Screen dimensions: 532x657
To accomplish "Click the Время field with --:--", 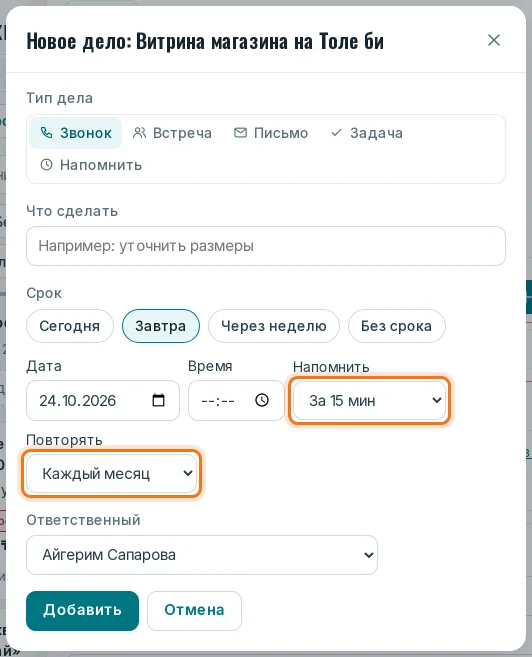I will 236,401.
